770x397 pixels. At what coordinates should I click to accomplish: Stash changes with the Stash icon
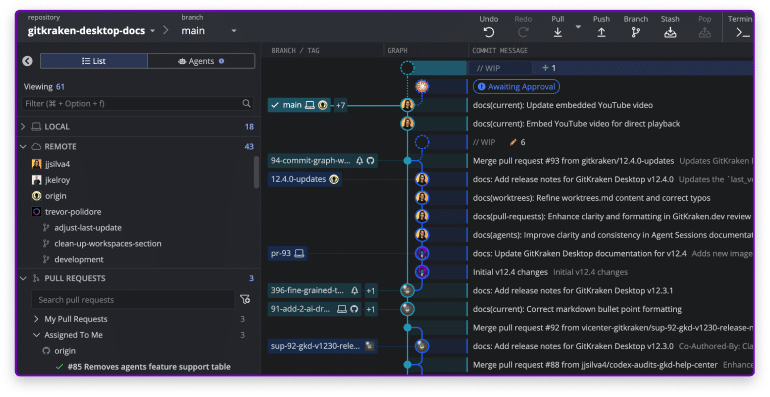670,32
